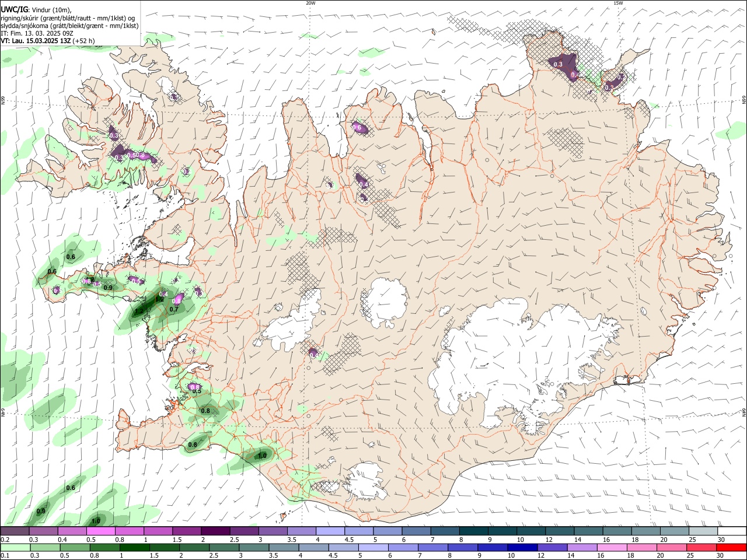Choose the deep navy blue swatch labeled 10 in rain legend
Image resolution: width=747 pixels, height=560 pixels.
click(x=522, y=547)
